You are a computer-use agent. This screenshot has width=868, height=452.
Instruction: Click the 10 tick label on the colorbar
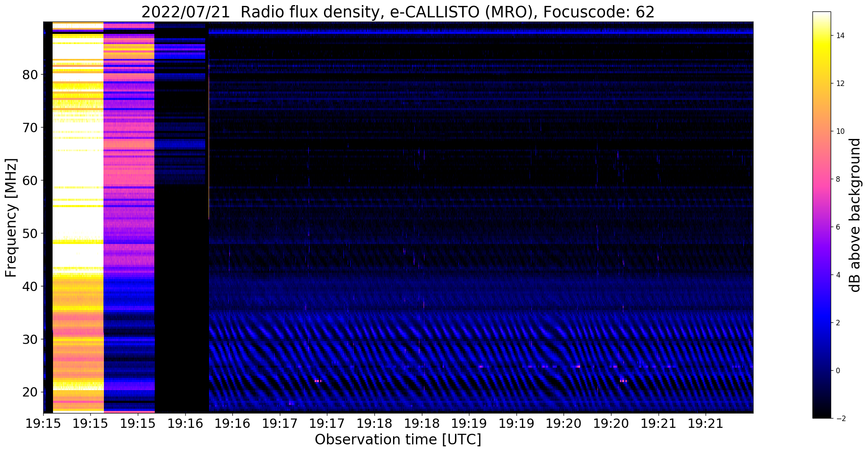click(840, 131)
